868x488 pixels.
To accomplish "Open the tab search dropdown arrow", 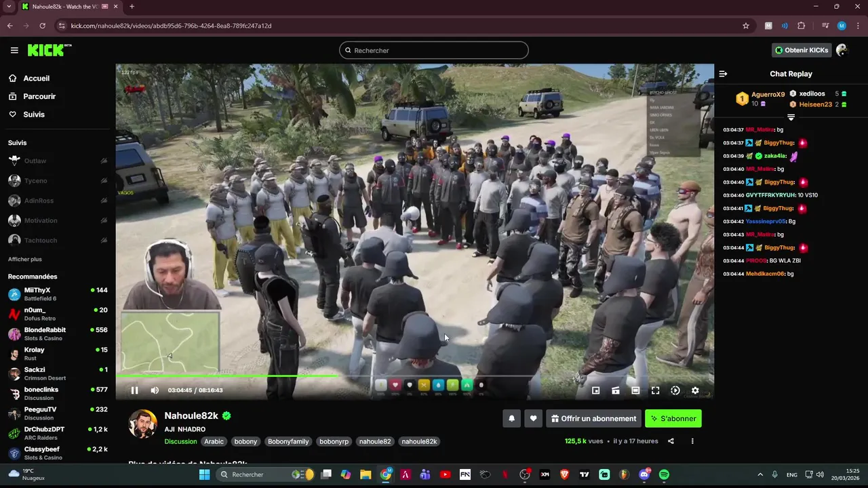I will [x=9, y=7].
